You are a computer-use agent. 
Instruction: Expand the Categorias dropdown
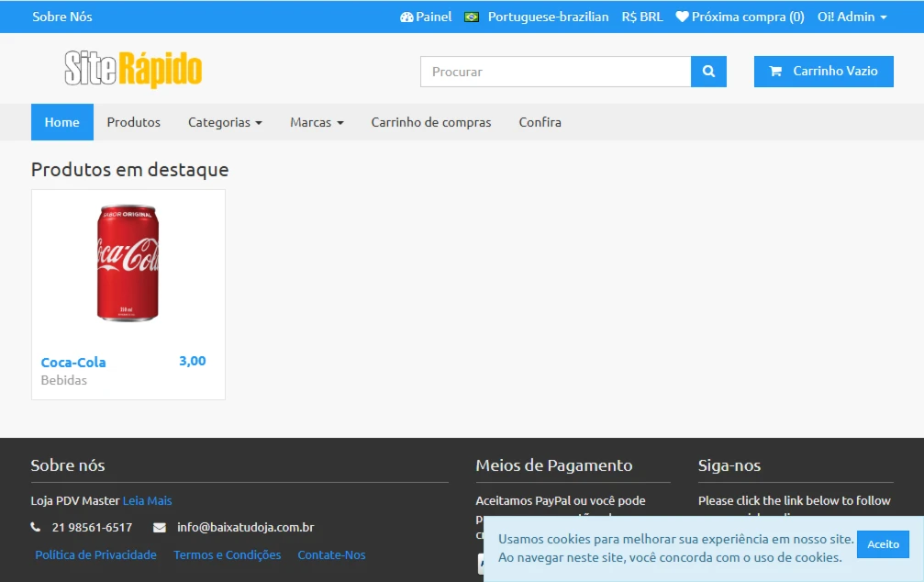[x=225, y=122]
